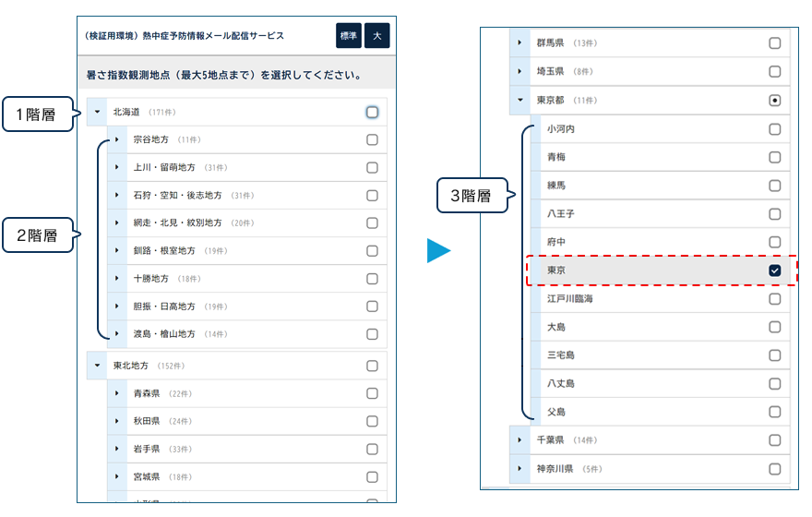Screen dimensions: 812x517
Task: Switch text size to 大
Action: (376, 35)
